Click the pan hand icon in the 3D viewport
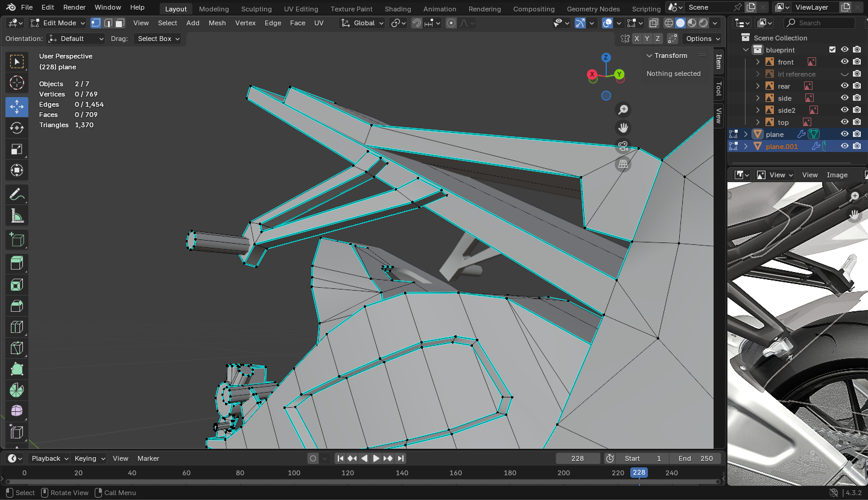The image size is (868, 500). pos(623,128)
